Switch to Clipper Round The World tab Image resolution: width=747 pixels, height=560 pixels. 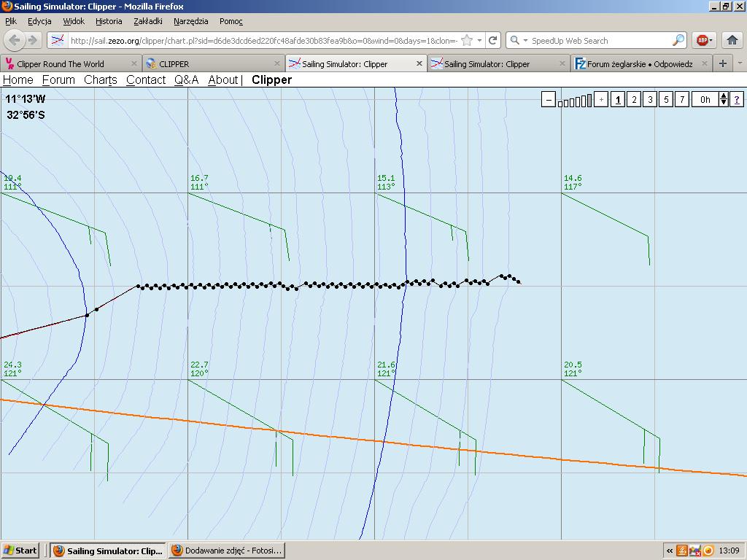click(x=61, y=64)
